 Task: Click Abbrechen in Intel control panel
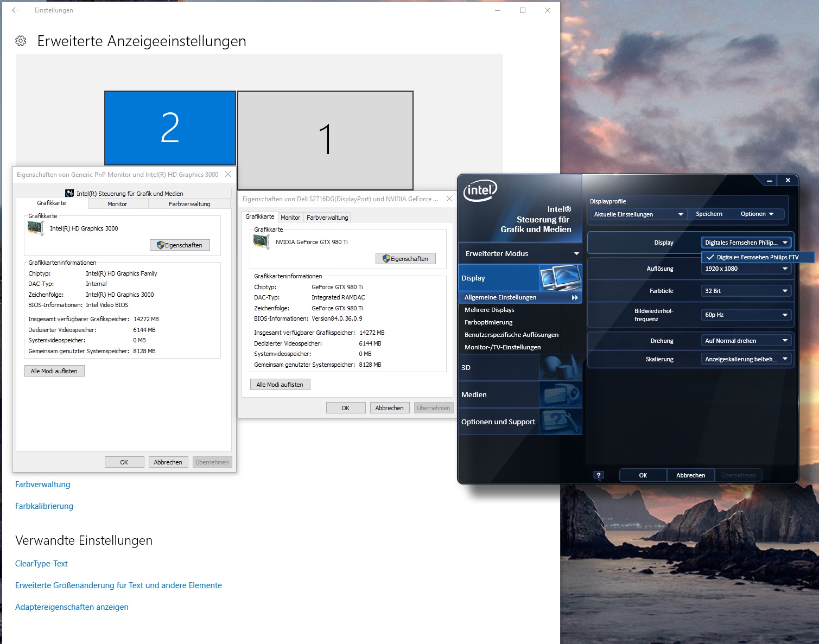tap(691, 475)
